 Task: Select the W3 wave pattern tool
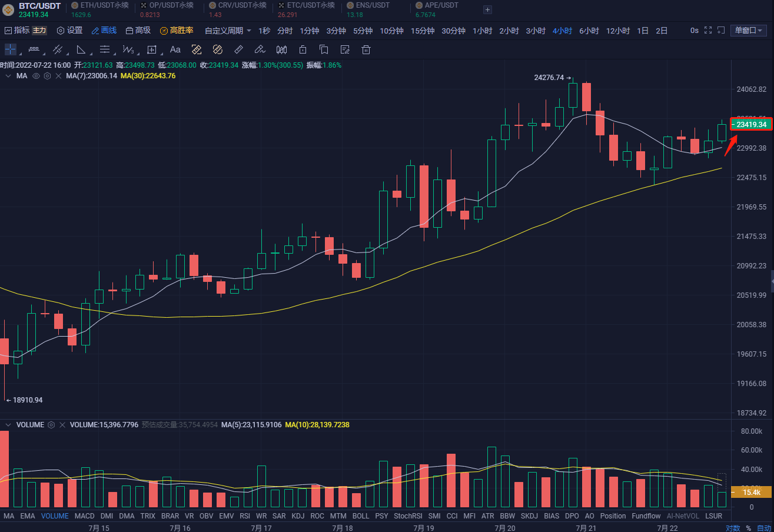[128, 49]
